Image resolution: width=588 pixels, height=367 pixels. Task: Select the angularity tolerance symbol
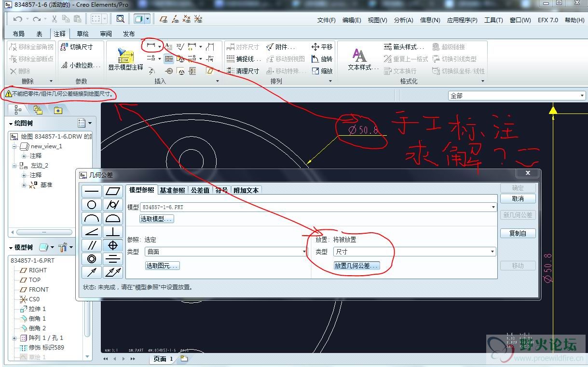(x=92, y=232)
